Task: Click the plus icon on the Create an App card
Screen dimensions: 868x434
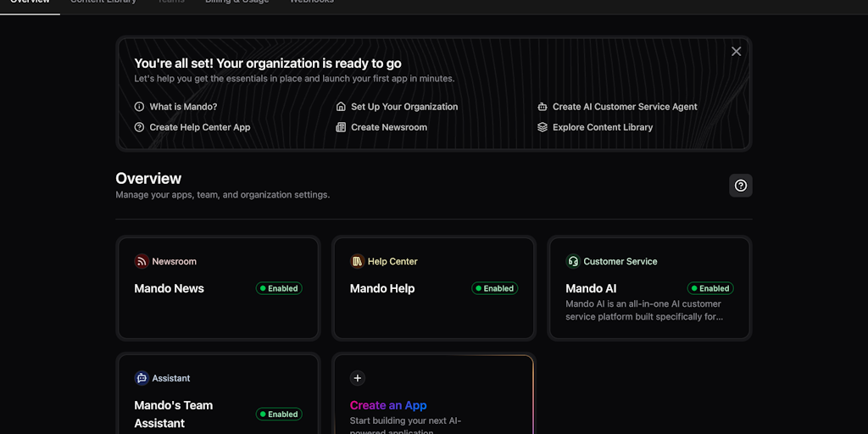Action: [x=358, y=378]
